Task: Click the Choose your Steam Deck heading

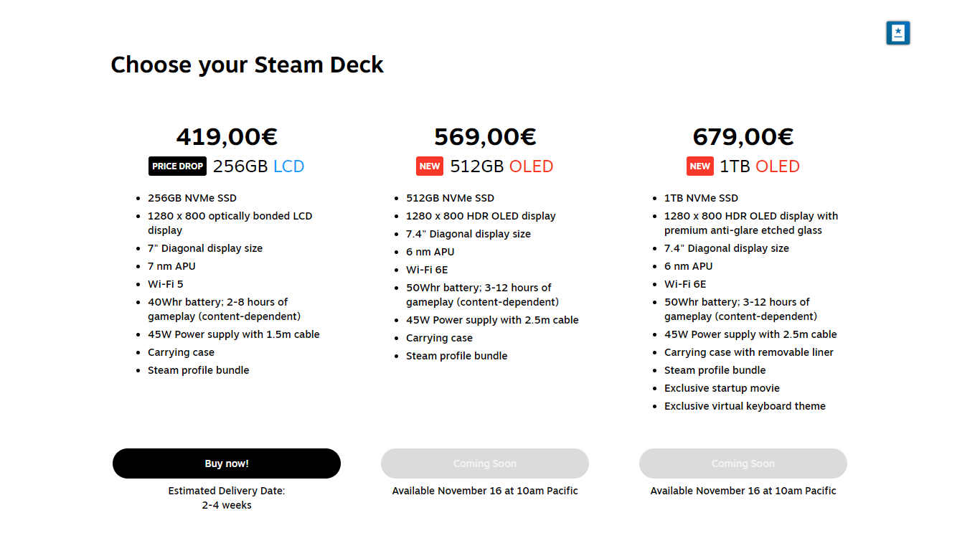Action: click(x=247, y=65)
